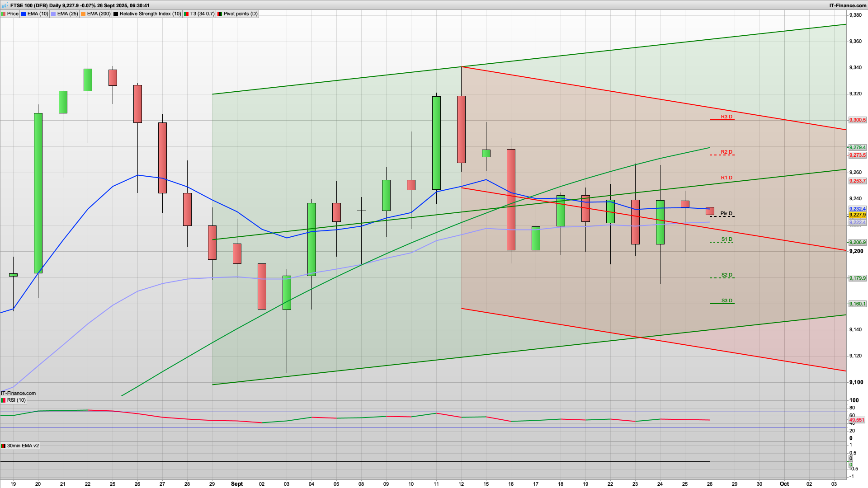Click the R1 price tag 9,253.7
Image resolution: width=868 pixels, height=488 pixels.
tap(857, 181)
